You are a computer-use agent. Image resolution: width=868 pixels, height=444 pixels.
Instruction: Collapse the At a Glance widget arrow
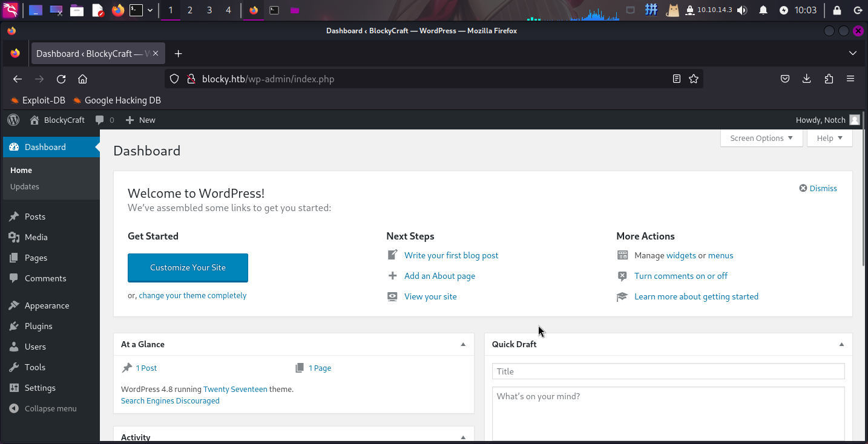coord(463,344)
